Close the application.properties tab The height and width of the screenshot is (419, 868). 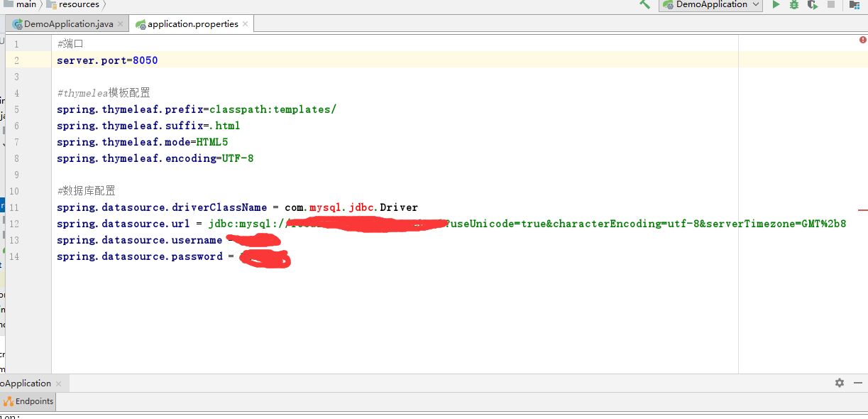[x=246, y=24]
